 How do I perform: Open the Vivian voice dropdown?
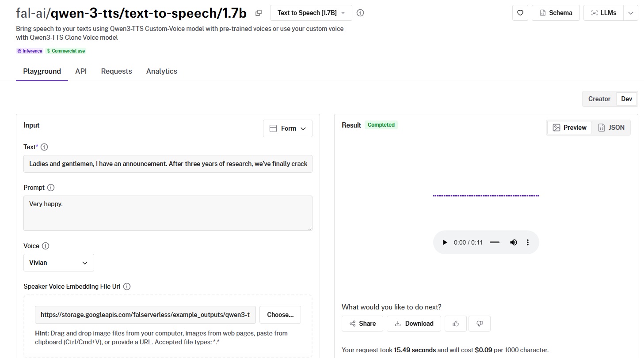coord(58,263)
